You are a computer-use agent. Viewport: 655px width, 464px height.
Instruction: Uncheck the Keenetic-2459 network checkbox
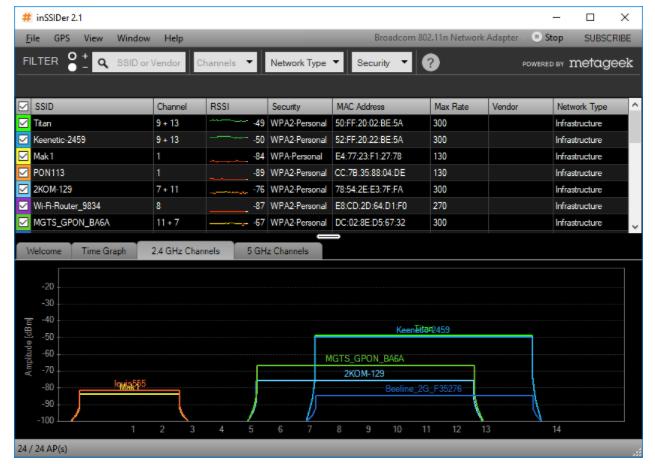[x=23, y=139]
